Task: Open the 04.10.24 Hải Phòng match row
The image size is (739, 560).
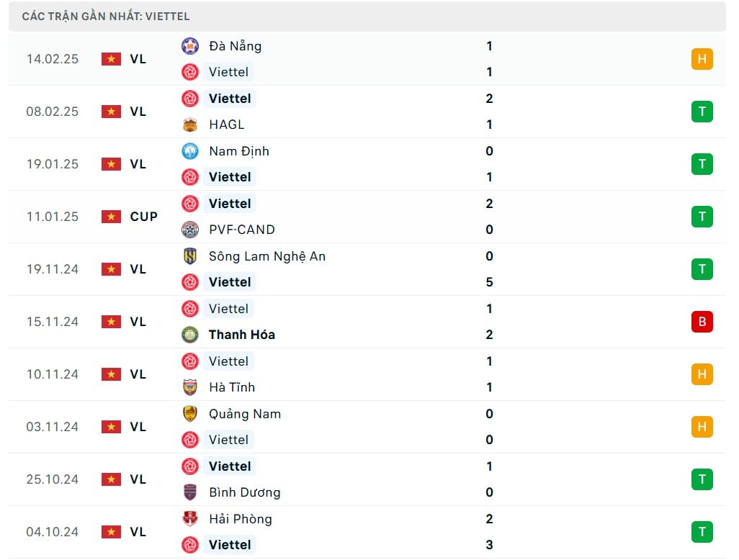Action: click(367, 532)
